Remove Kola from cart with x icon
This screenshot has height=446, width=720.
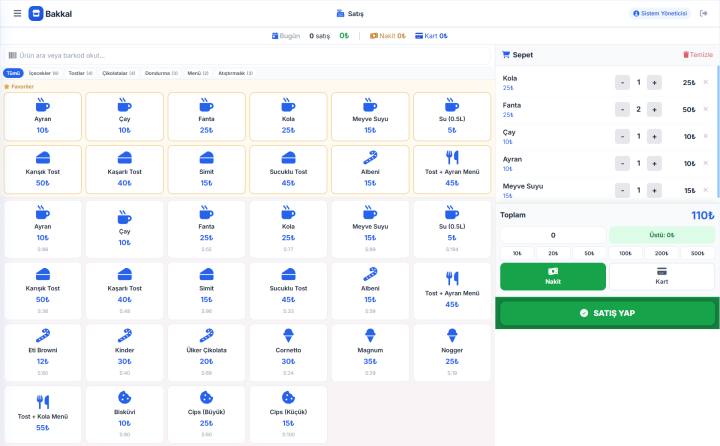pyautogui.click(x=706, y=82)
